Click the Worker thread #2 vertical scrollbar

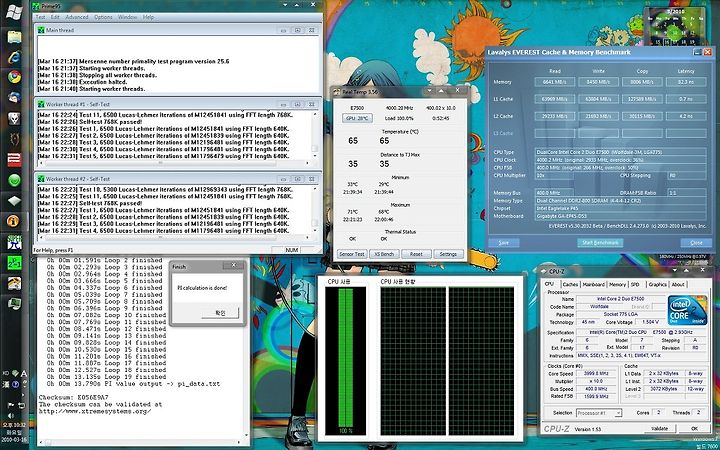coord(315,210)
